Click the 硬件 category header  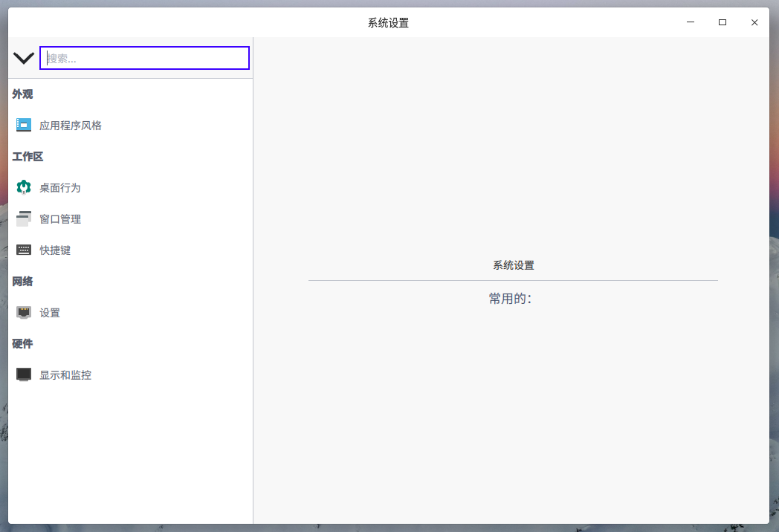(x=22, y=344)
